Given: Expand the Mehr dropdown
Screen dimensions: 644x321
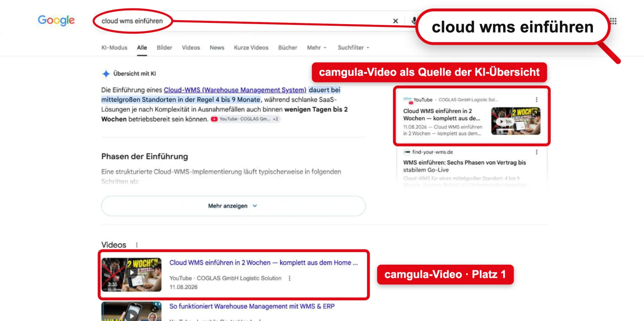Looking at the screenshot, I should click(317, 47).
